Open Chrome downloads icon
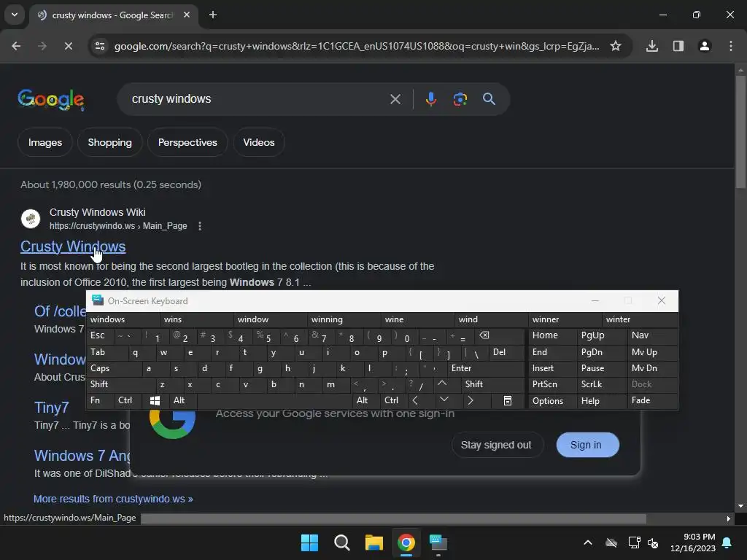The image size is (747, 560). click(652, 46)
